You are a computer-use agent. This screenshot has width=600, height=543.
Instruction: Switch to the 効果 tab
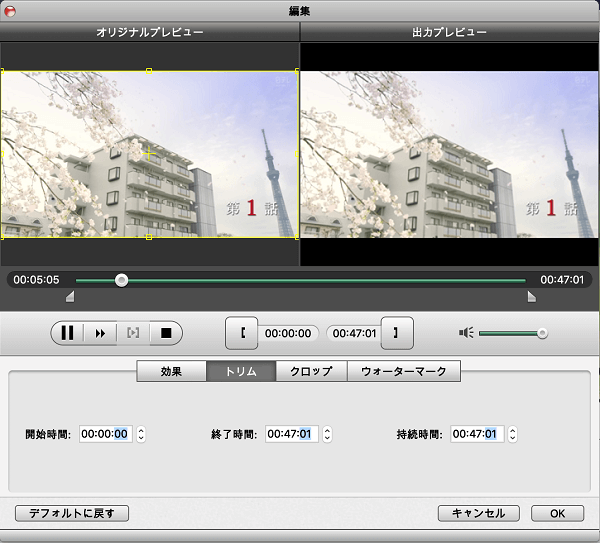pyautogui.click(x=171, y=371)
